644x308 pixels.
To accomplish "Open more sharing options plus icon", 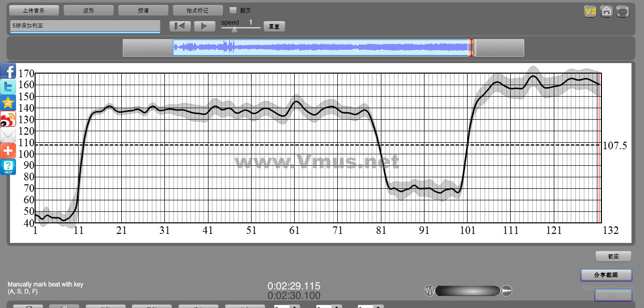I will coord(8,151).
